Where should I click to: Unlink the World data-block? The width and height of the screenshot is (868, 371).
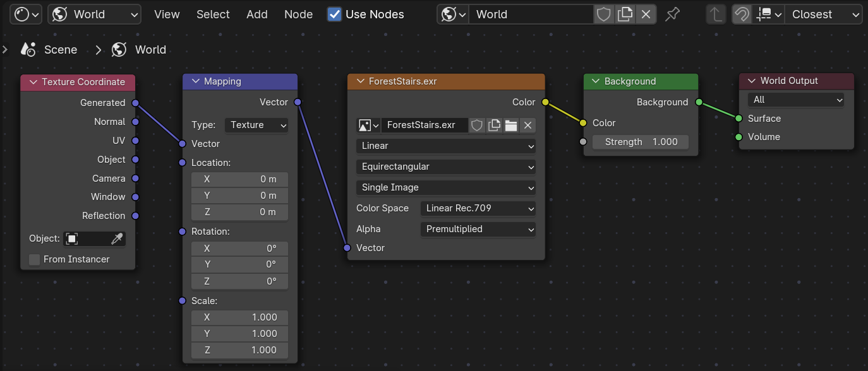(646, 14)
